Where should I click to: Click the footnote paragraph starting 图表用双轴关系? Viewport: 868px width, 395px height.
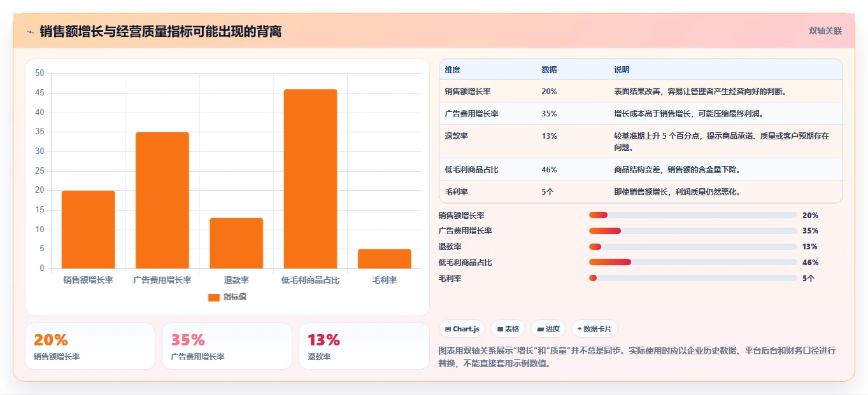click(x=637, y=357)
